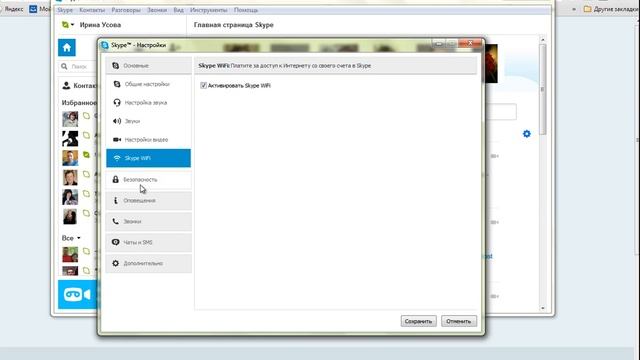Toggle the Активировать Skype WiFi checkbox
640x360 pixels.
pyautogui.click(x=203, y=85)
